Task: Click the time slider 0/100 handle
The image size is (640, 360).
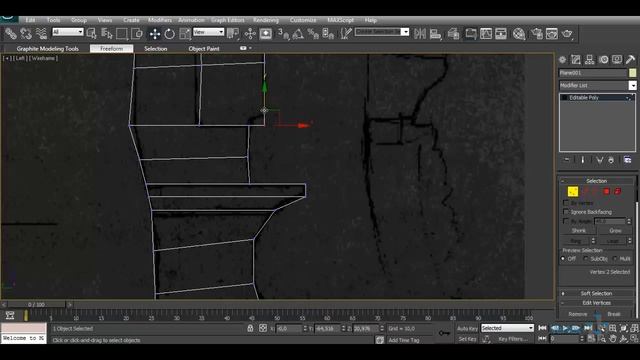Action: pyautogui.click(x=36, y=304)
